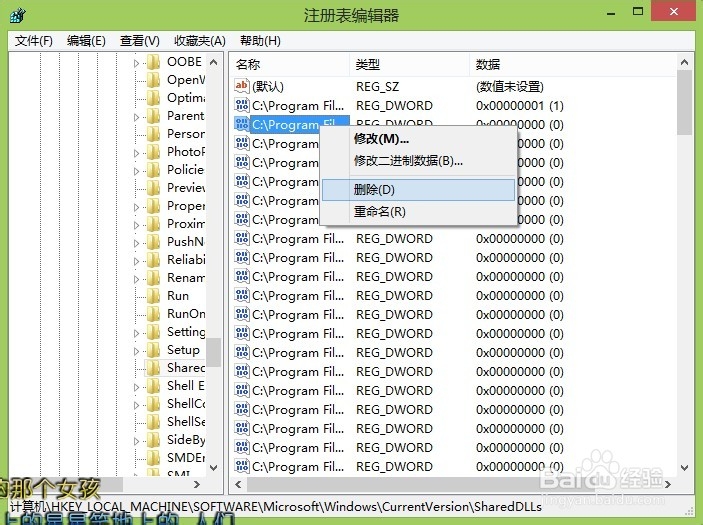
Task: Click the tree pane's scroll-down arrow
Action: (213, 468)
